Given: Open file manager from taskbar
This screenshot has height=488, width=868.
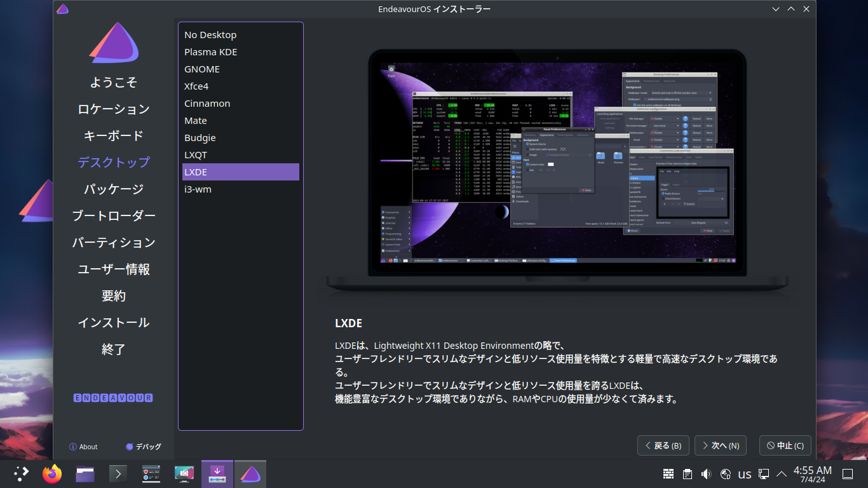Looking at the screenshot, I should point(85,473).
